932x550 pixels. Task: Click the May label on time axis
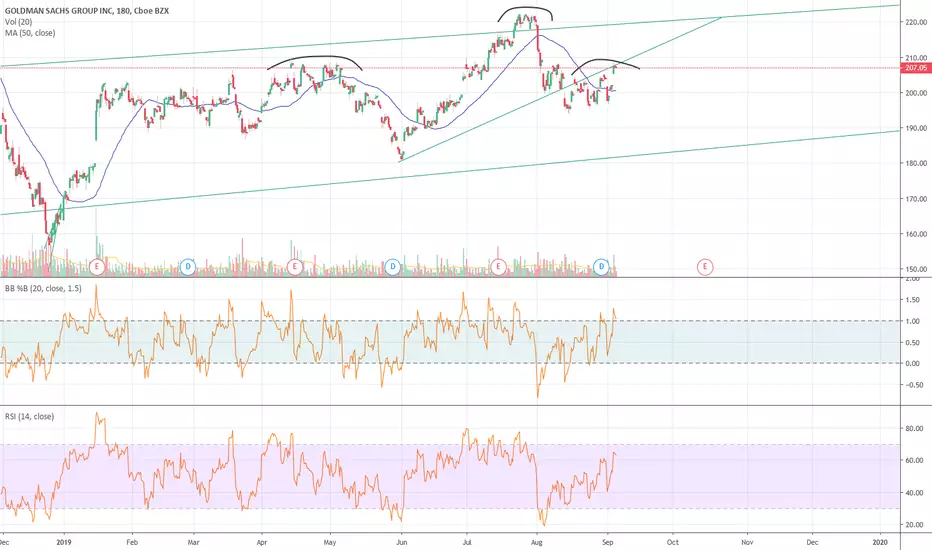pos(330,542)
